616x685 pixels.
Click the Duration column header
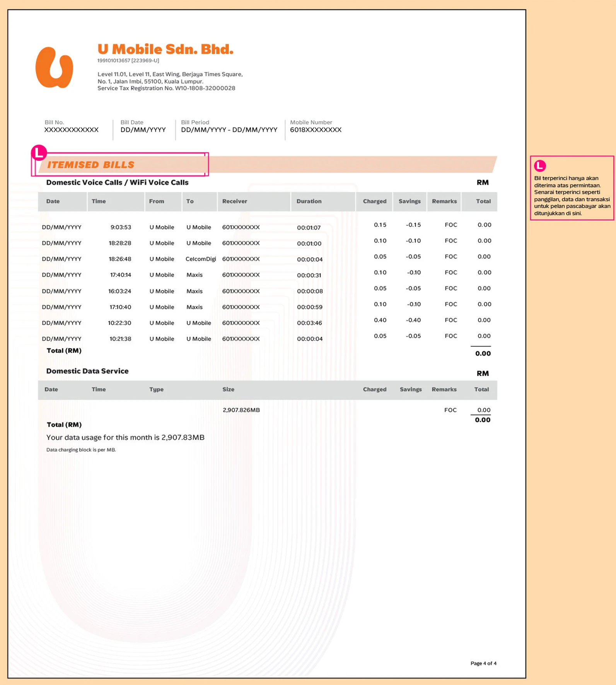[309, 201]
